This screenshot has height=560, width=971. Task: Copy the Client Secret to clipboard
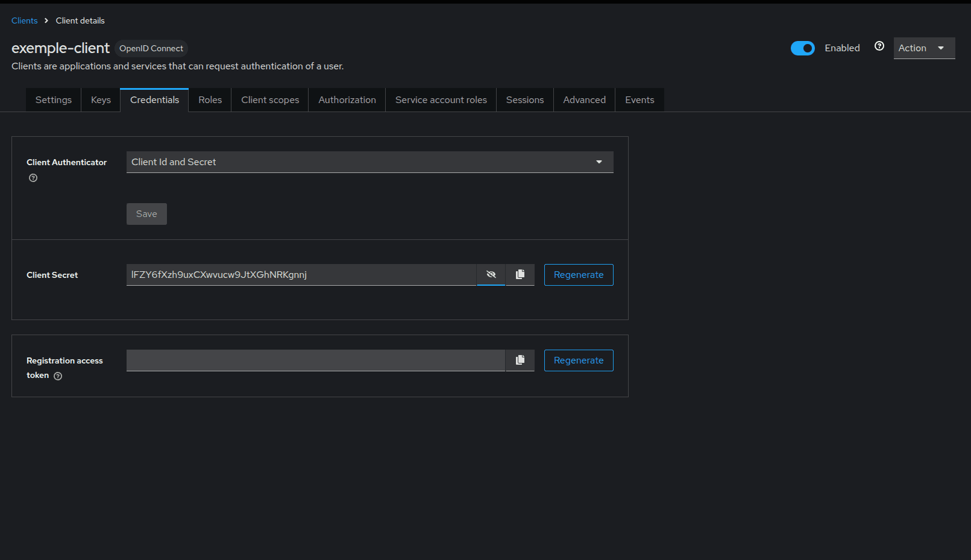click(x=520, y=274)
